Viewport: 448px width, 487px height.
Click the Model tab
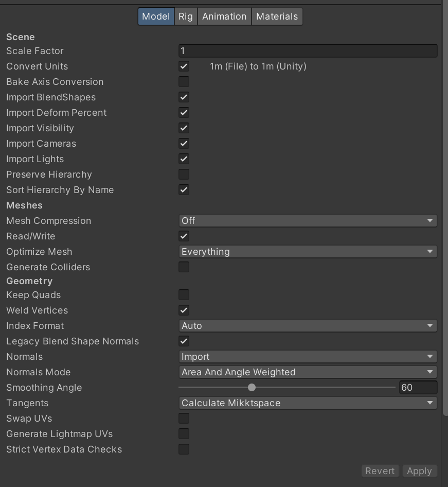[156, 16]
